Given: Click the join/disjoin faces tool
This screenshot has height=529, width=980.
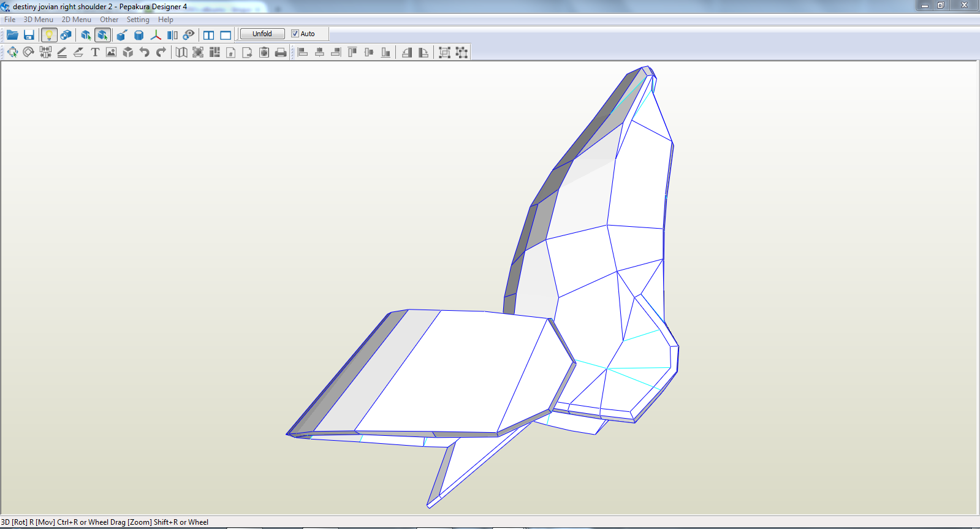Looking at the screenshot, I should (x=45, y=52).
